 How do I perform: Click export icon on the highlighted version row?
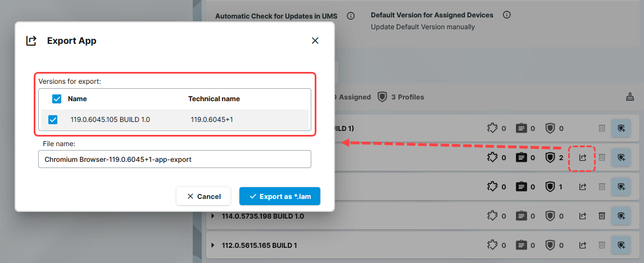tap(583, 158)
